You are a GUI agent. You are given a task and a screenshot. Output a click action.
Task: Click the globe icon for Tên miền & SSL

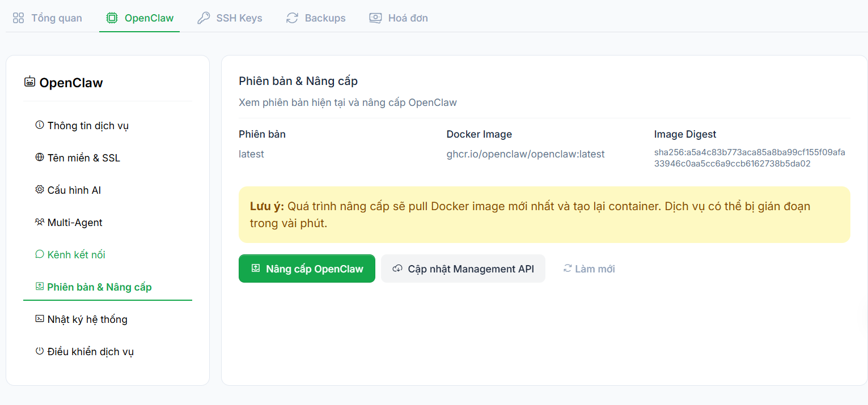40,157
